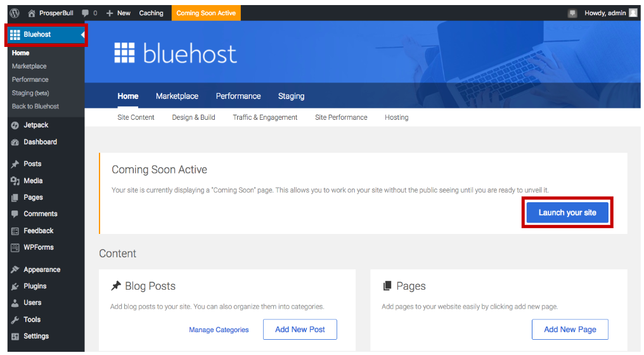
Task: Click Back to Bluehost in sidebar
Action: click(x=35, y=106)
